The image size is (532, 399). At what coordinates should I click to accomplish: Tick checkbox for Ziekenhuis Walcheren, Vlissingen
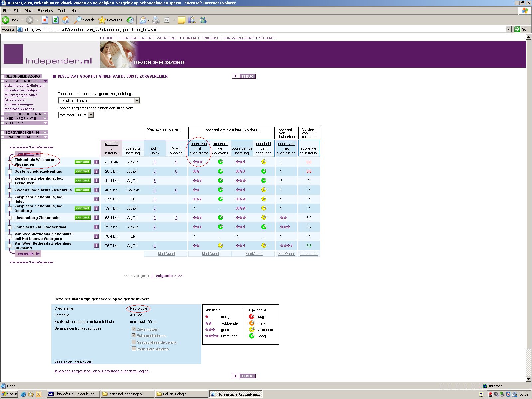[10, 162]
